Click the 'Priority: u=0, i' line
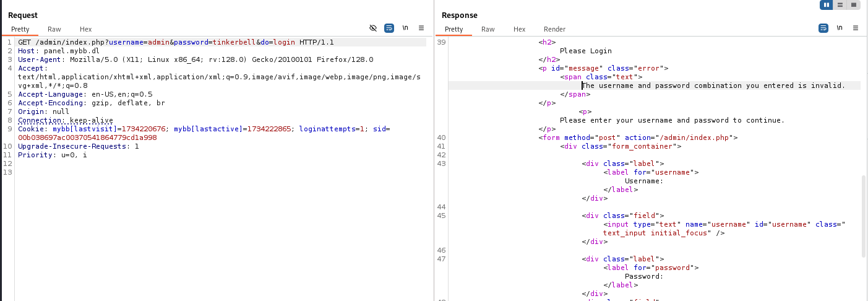The image size is (868, 301). (x=53, y=155)
